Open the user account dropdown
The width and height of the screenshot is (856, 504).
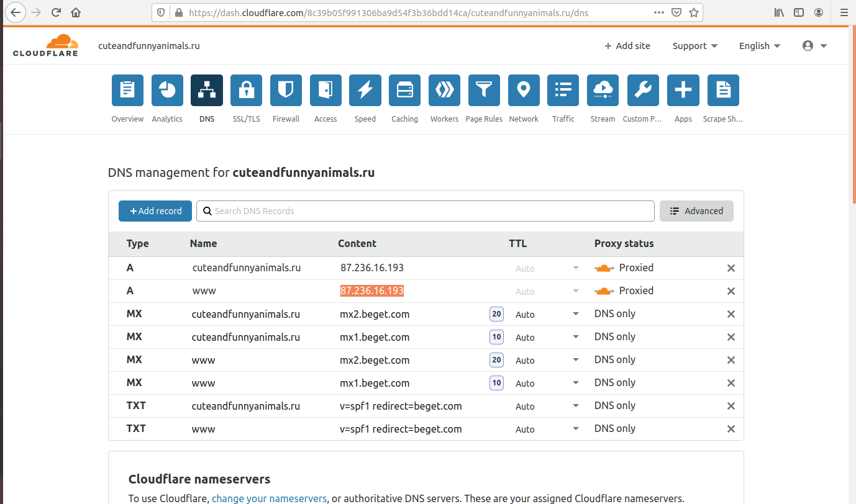(814, 46)
